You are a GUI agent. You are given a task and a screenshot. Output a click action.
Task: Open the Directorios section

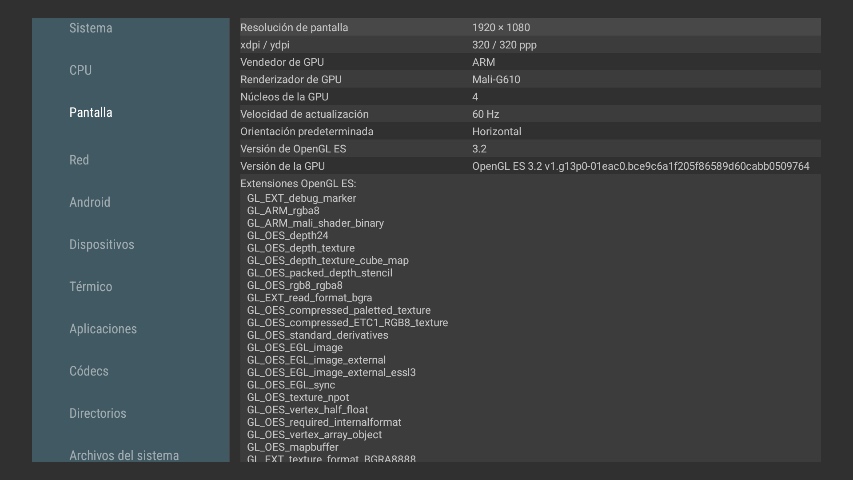pos(97,414)
